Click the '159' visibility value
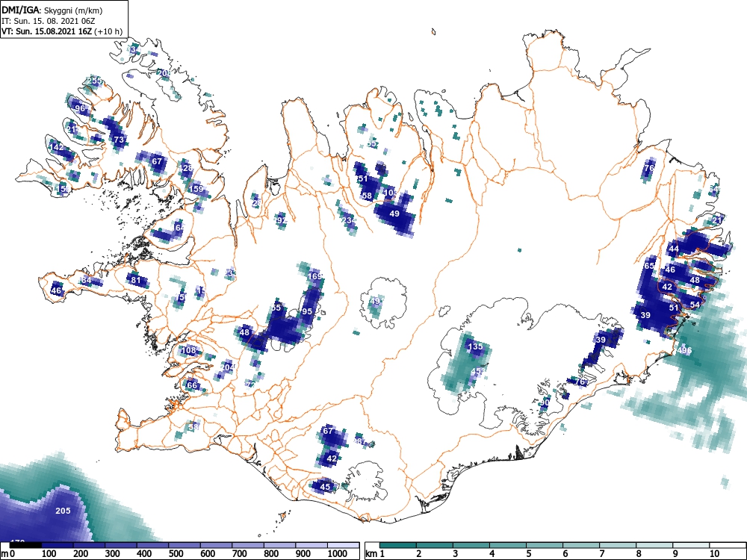The height and width of the screenshot is (560, 747). [x=196, y=189]
